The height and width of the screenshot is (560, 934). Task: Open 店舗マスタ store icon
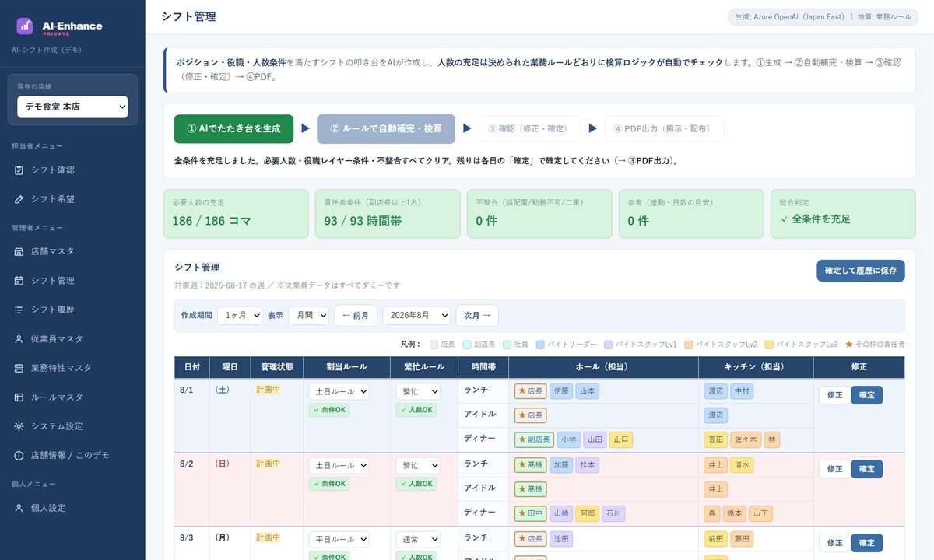tap(19, 252)
